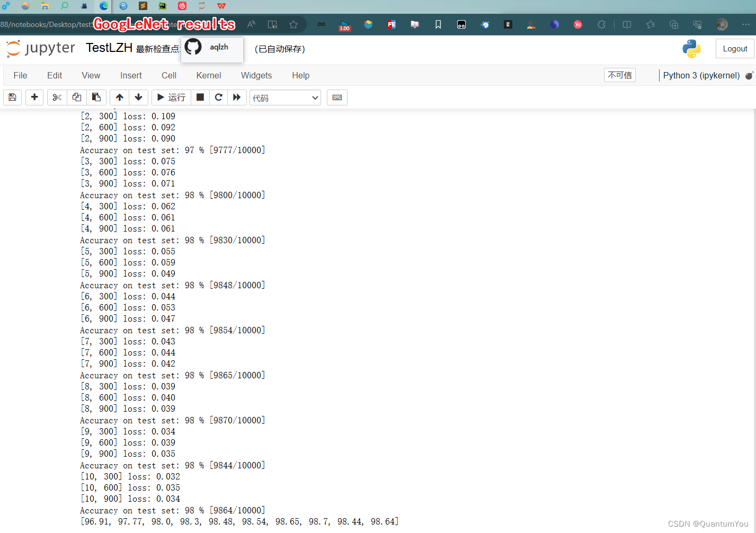Toggle split screen in browser toolbar
The width and height of the screenshot is (756, 533).
(x=627, y=24)
